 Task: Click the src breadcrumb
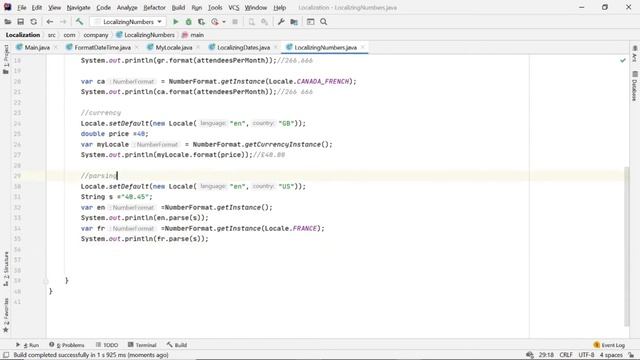pos(51,35)
